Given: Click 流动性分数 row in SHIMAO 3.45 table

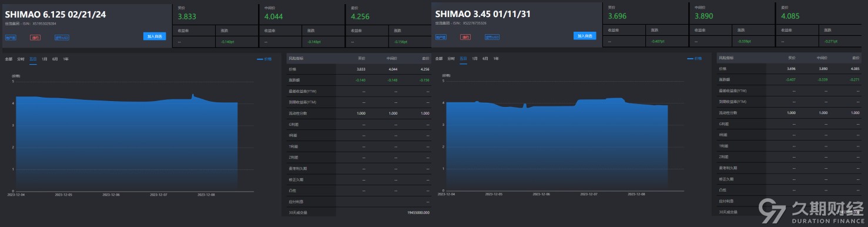Looking at the screenshot, I should tap(790, 113).
